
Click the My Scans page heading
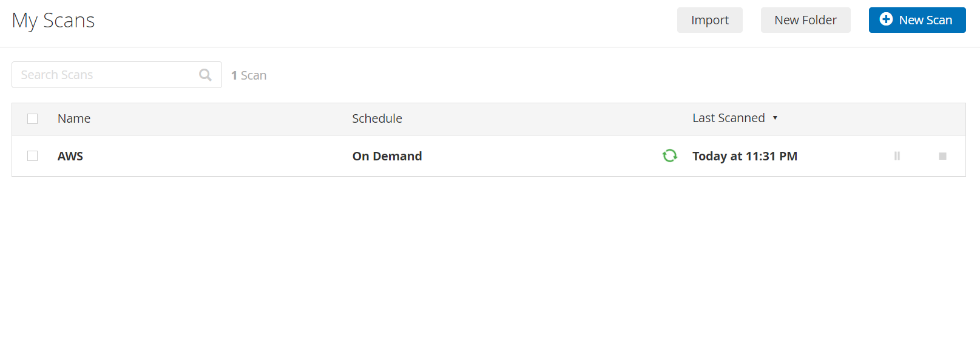(x=53, y=21)
